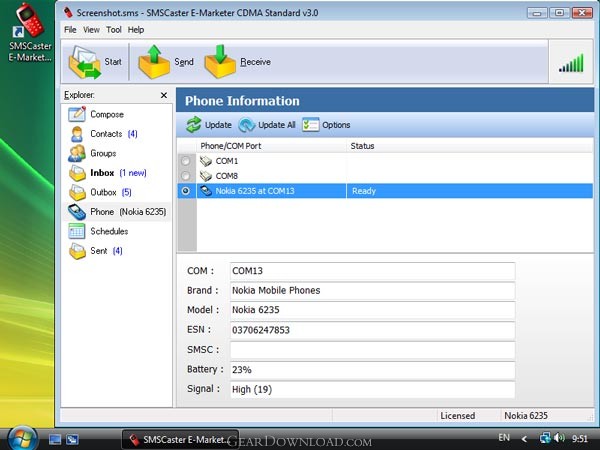Open Compose in the Explorer panel
600x450 pixels.
coord(96,114)
